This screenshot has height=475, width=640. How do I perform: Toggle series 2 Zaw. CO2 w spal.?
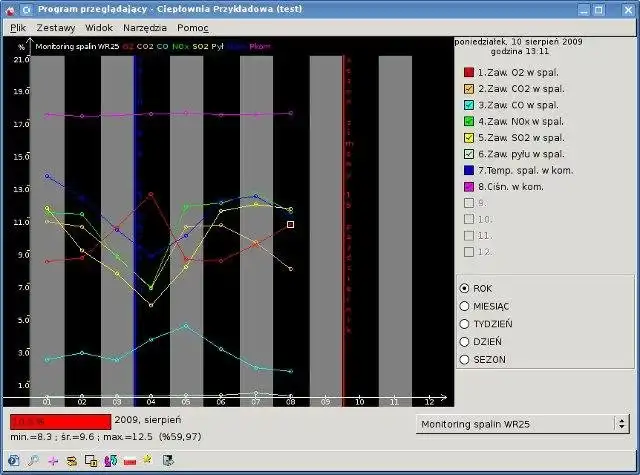[469, 89]
